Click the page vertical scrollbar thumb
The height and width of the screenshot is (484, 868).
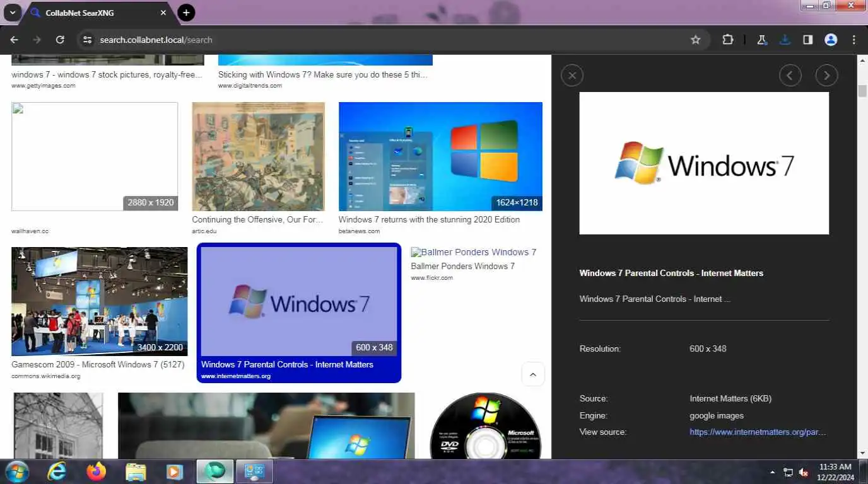[862, 91]
